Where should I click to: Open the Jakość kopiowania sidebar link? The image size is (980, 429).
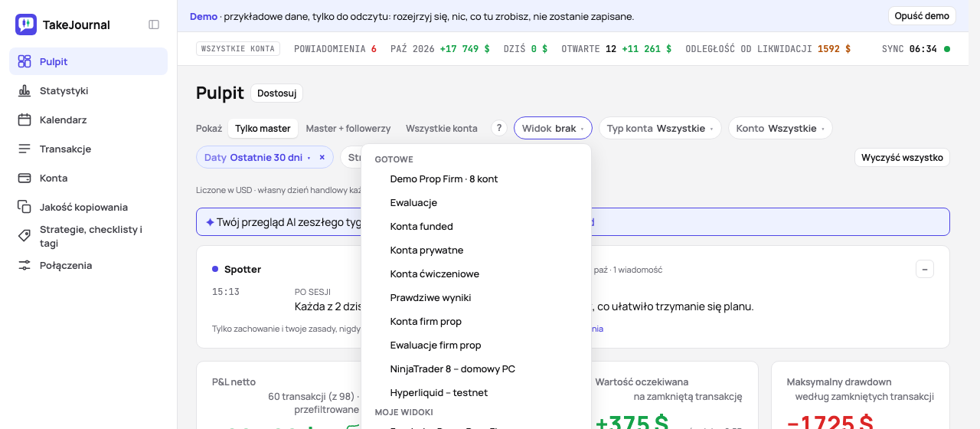pyautogui.click(x=88, y=207)
